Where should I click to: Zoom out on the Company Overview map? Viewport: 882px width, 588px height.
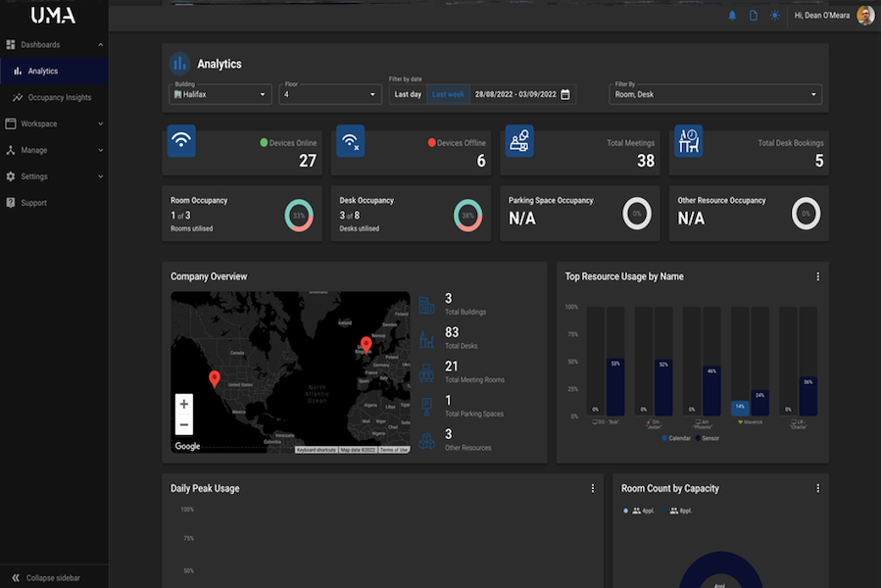tap(184, 424)
